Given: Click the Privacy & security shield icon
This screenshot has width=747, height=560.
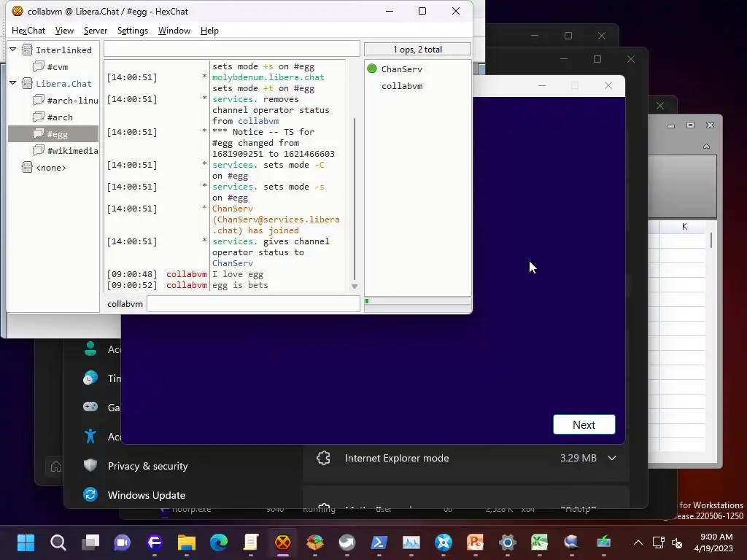Looking at the screenshot, I should click(90, 465).
